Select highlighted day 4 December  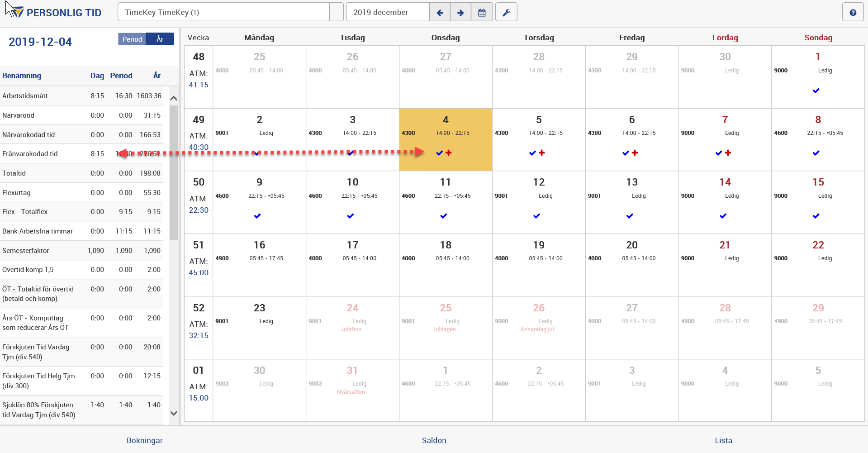[446, 139]
